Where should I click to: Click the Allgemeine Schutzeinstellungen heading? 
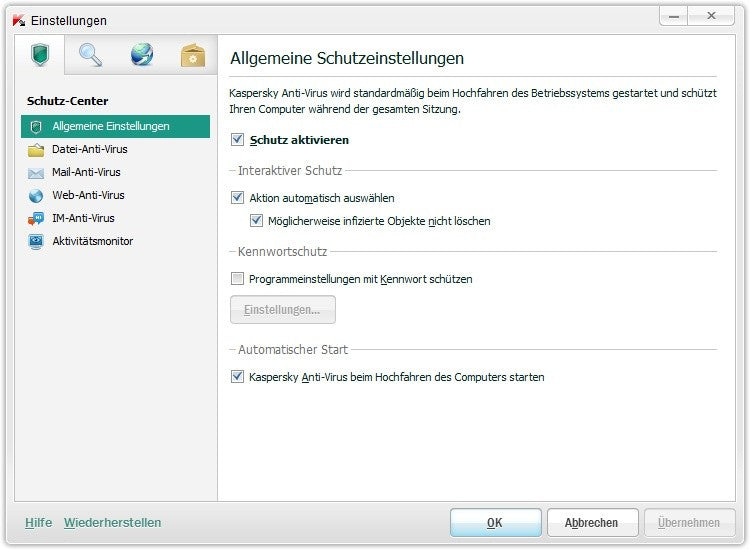(x=347, y=58)
